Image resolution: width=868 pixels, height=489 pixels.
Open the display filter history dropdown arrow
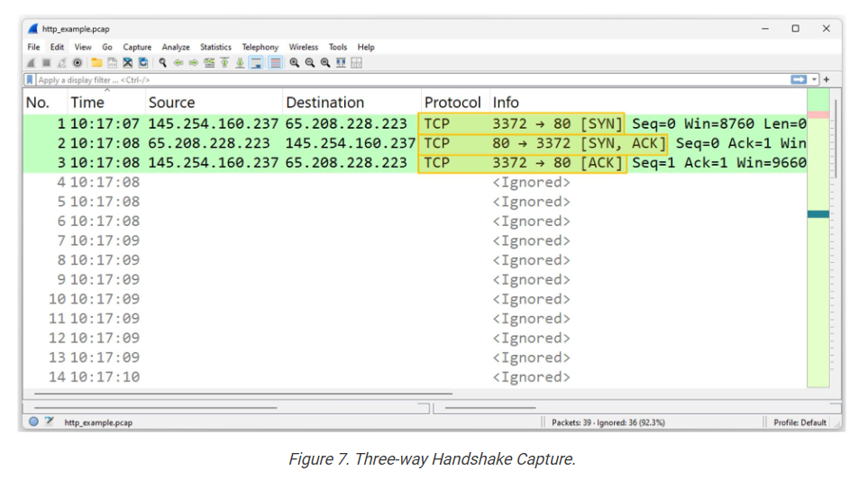815,80
